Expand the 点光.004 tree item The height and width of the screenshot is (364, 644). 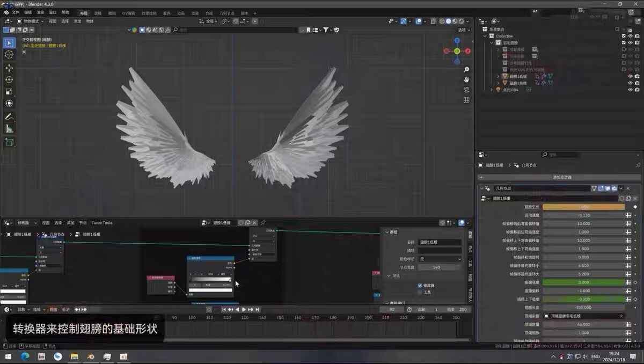(x=492, y=90)
